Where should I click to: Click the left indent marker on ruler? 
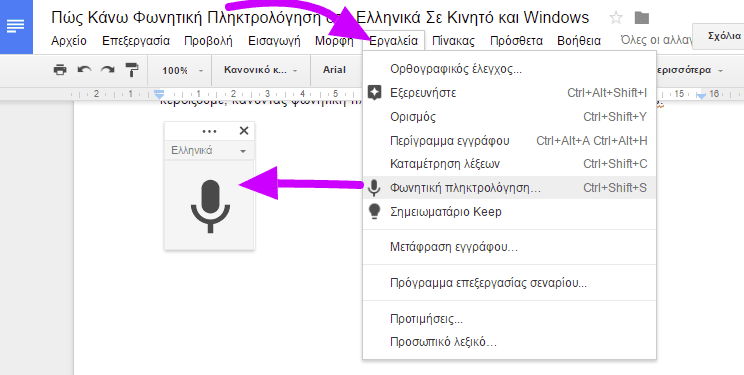[160, 94]
